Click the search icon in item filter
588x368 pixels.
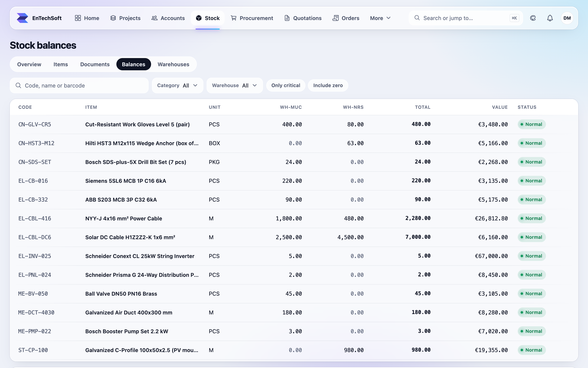tap(18, 85)
